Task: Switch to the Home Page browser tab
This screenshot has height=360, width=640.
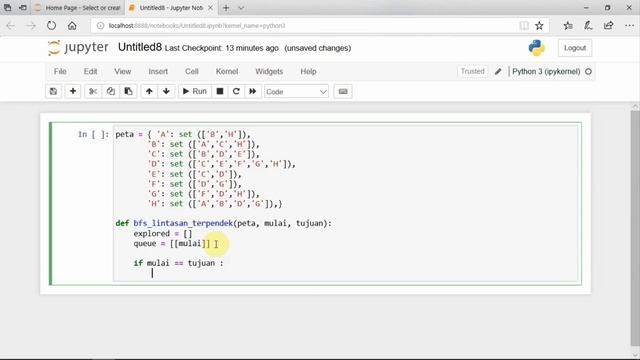Action: tap(77, 8)
